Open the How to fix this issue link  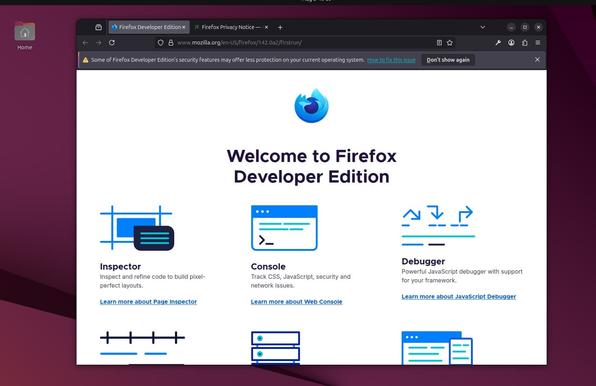pyautogui.click(x=391, y=60)
